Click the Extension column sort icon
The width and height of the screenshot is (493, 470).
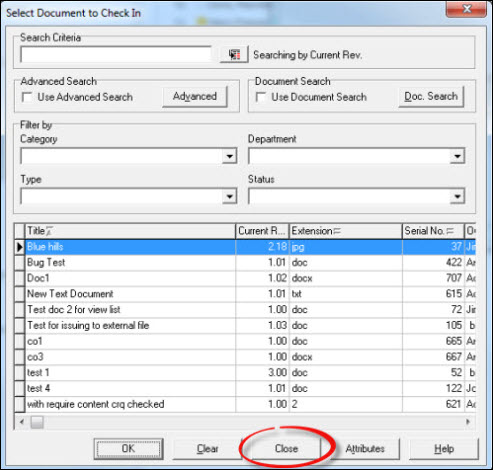337,231
